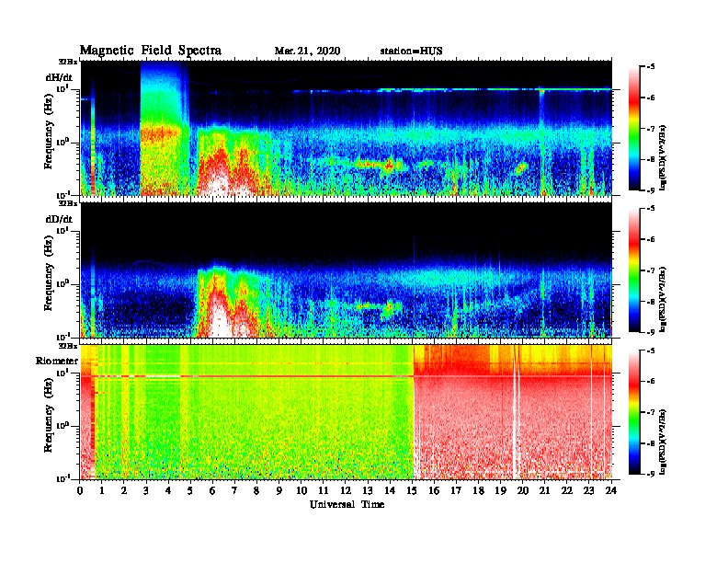Viewport: 728px width, 563px height.
Task: Click the 'dD/dt' panel label
Action: tap(59, 219)
